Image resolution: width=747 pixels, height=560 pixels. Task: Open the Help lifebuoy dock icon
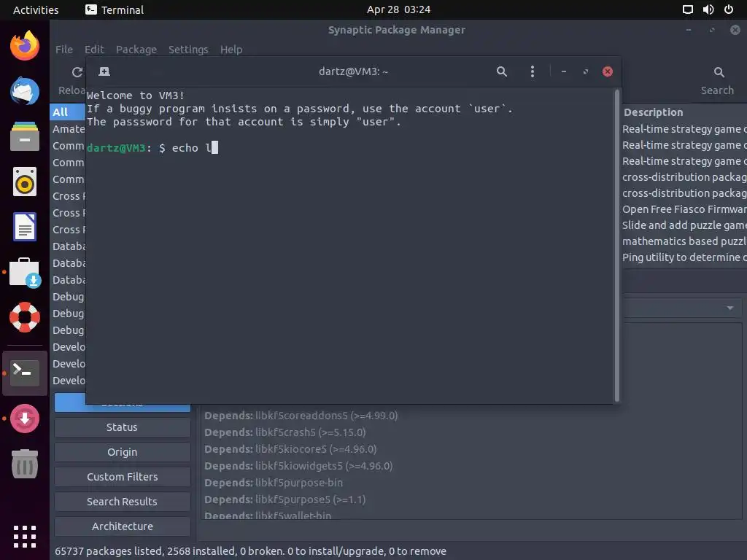[25, 317]
